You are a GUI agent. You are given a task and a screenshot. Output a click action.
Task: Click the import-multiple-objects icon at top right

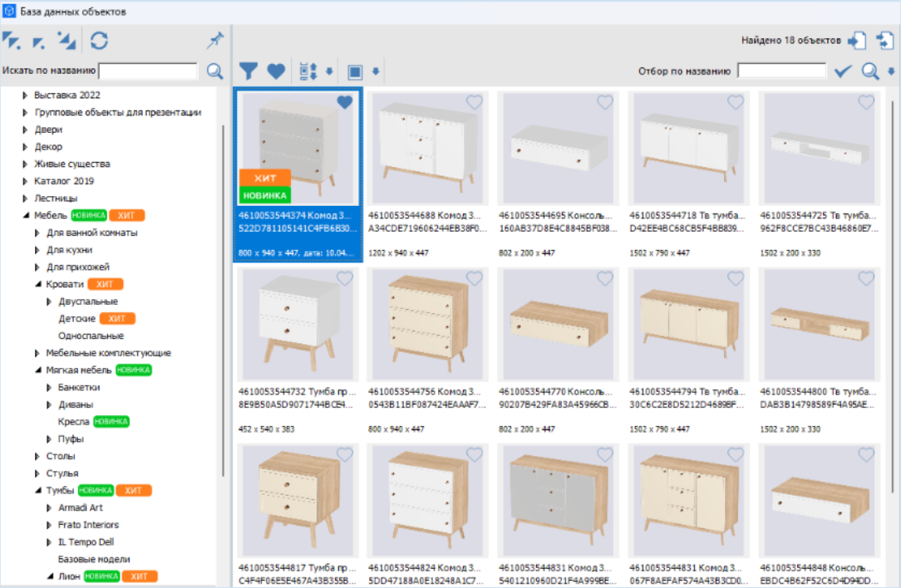tap(884, 40)
